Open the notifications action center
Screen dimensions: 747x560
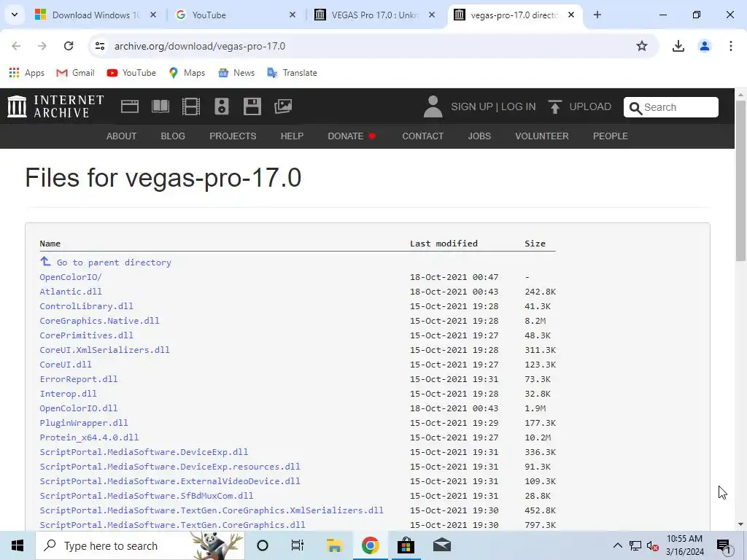[724, 546]
